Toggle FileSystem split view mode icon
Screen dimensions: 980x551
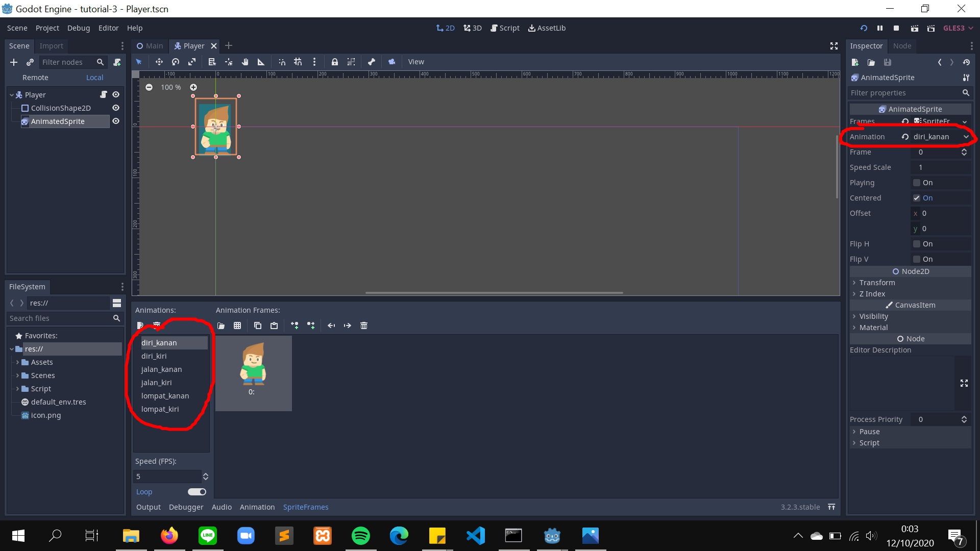[x=117, y=303]
